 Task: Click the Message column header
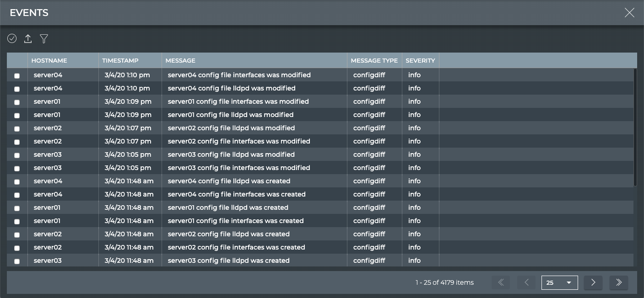[180, 60]
